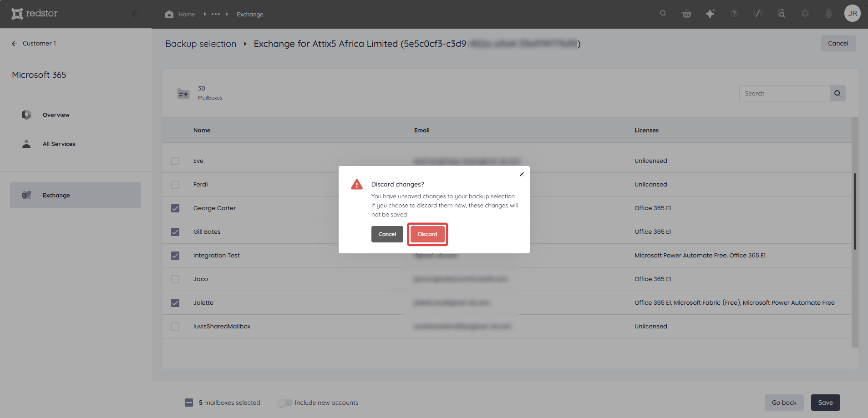
Task: Open the developer code icon
Action: 758,14
